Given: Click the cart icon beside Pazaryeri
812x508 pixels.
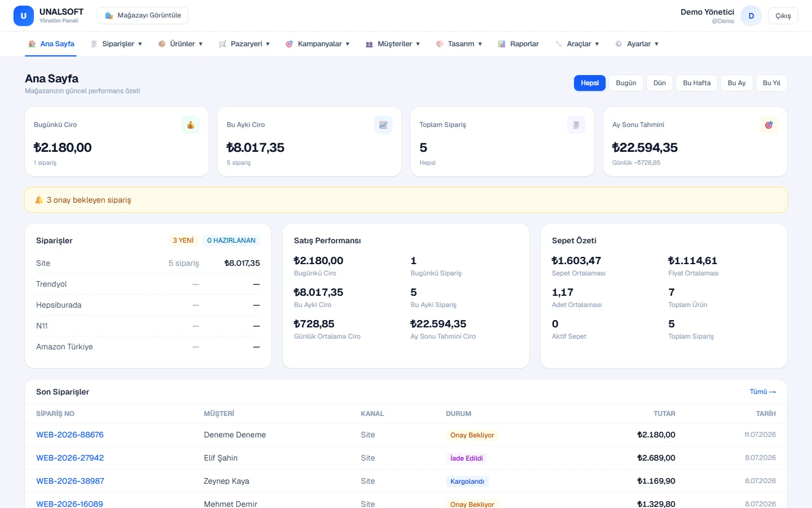Looking at the screenshot, I should point(223,44).
